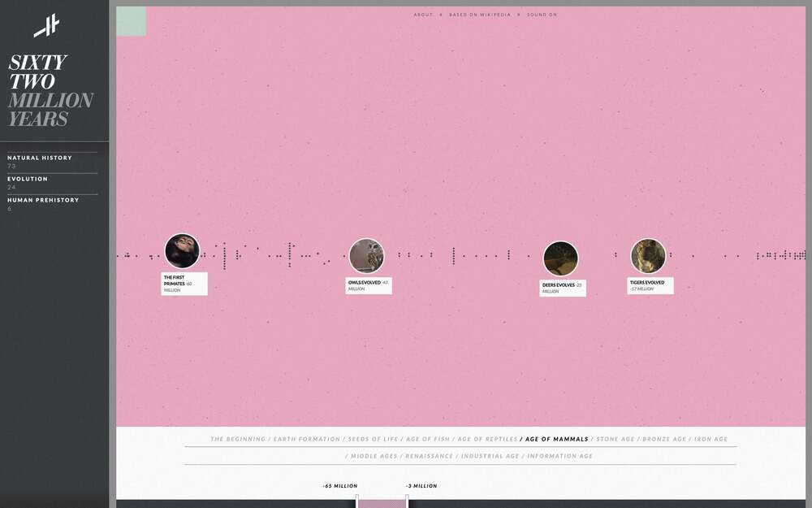Click the tiger image on timeline

[x=648, y=256]
